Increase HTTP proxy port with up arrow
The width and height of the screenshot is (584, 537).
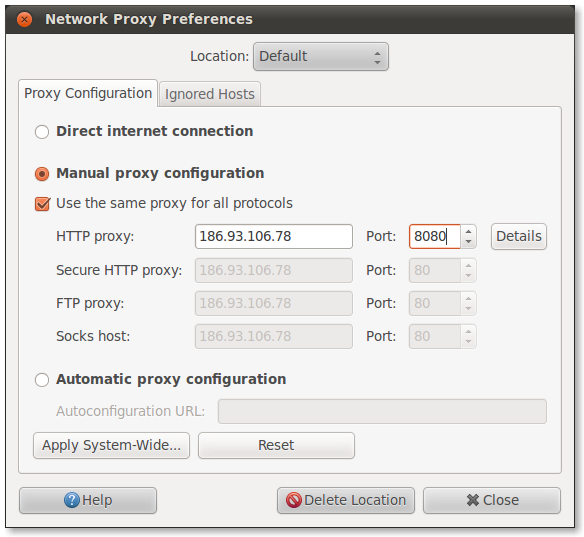469,231
